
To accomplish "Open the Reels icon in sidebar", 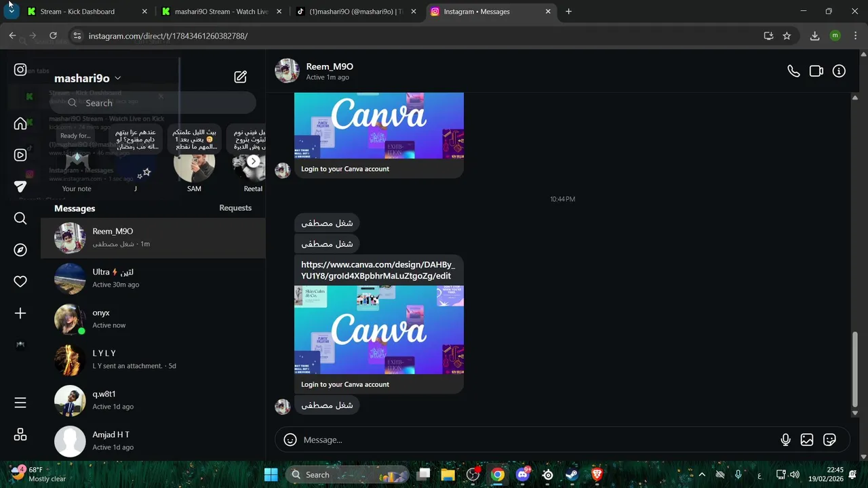I will pyautogui.click(x=20, y=155).
